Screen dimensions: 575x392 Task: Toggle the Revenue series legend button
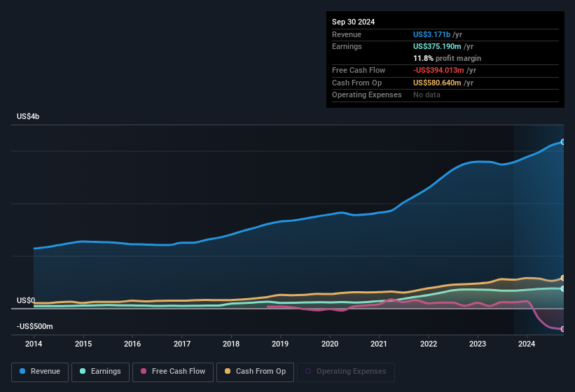pyautogui.click(x=40, y=372)
